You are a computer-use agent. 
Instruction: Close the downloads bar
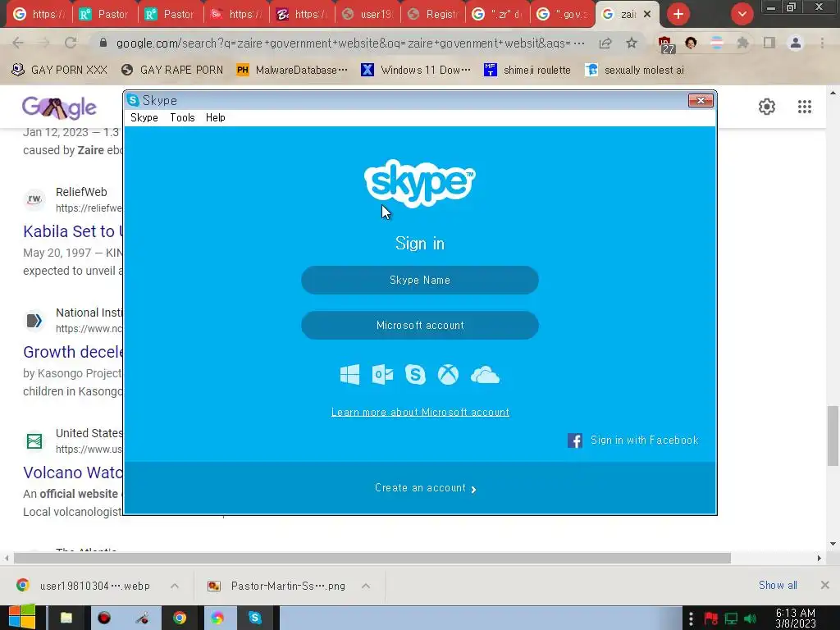825,585
